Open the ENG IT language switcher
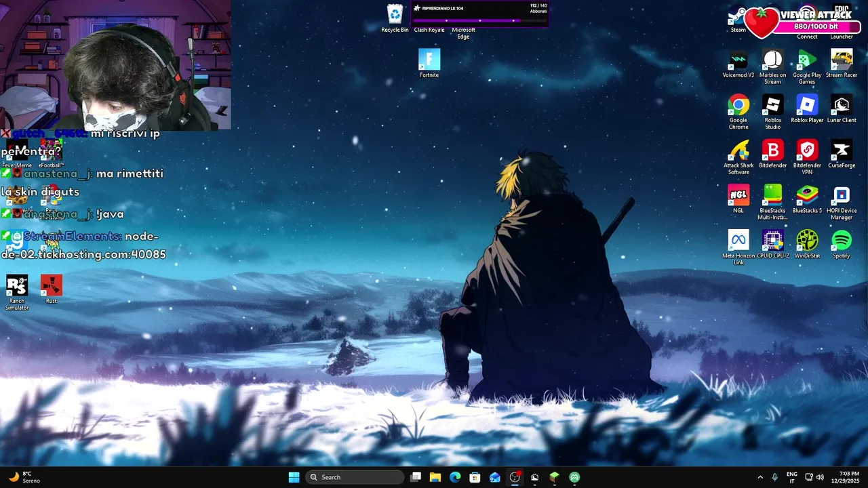The image size is (868, 488). 791,477
